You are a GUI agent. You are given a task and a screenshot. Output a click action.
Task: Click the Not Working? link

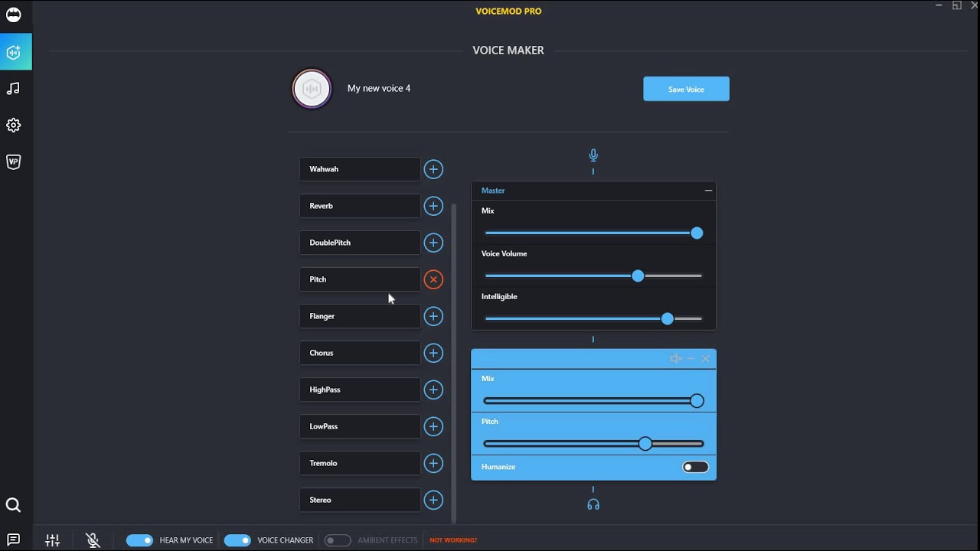(453, 540)
